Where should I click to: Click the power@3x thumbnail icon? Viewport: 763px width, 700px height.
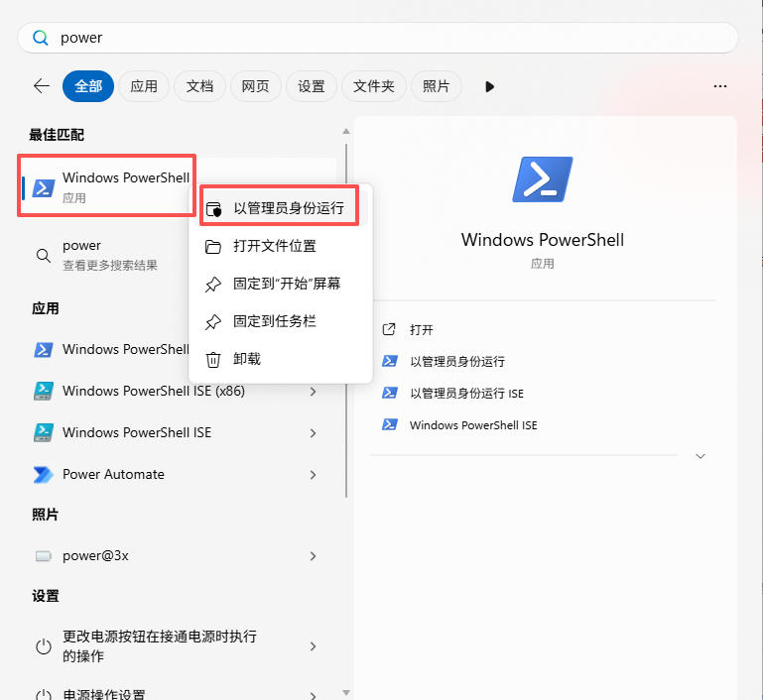click(44, 556)
